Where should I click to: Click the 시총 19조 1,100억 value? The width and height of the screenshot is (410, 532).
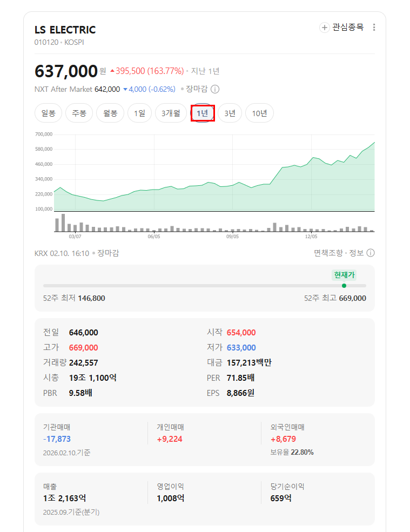pyautogui.click(x=93, y=378)
